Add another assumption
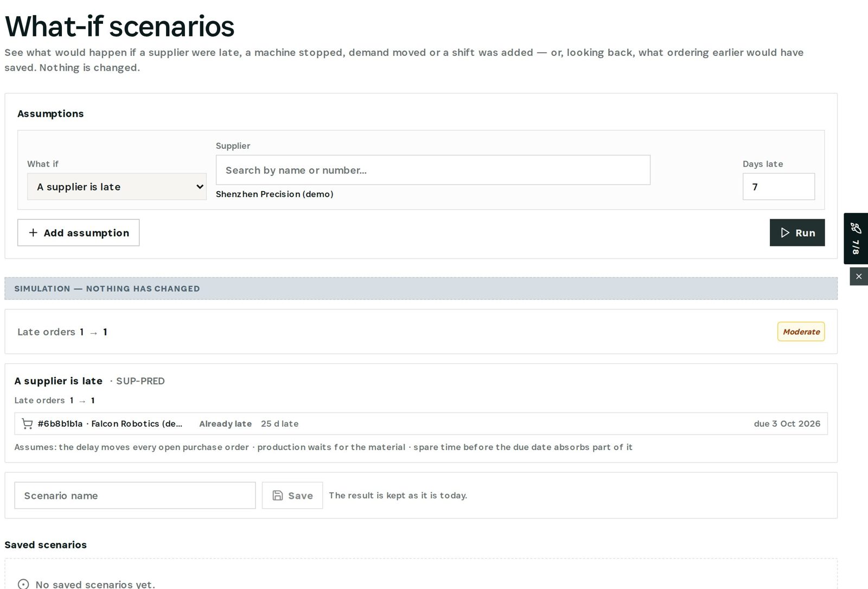The image size is (868, 589). (x=78, y=233)
